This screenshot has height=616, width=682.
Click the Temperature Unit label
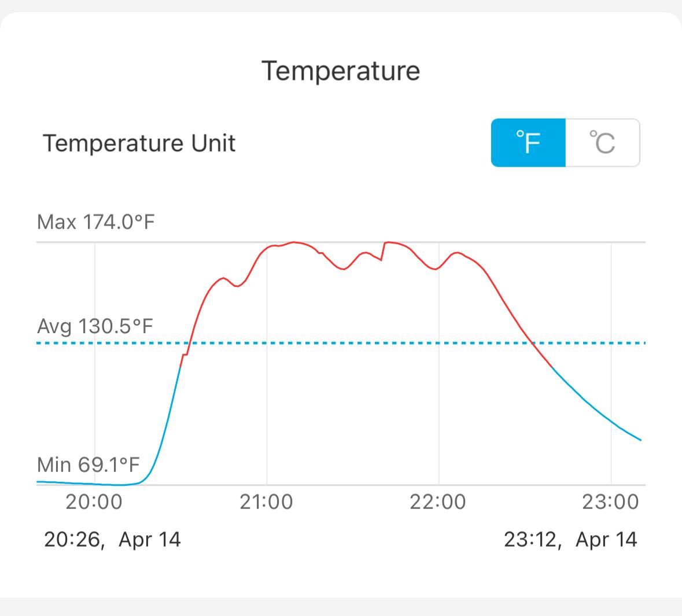coord(139,143)
